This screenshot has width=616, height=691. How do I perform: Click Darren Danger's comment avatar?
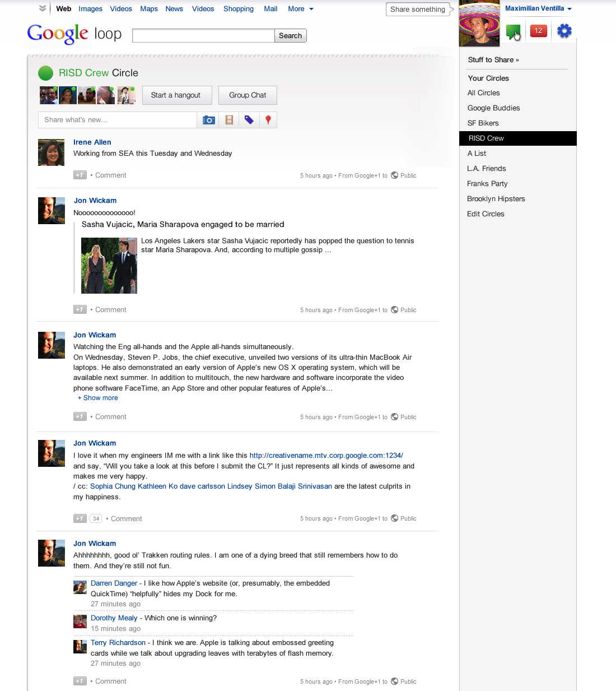pyautogui.click(x=80, y=587)
